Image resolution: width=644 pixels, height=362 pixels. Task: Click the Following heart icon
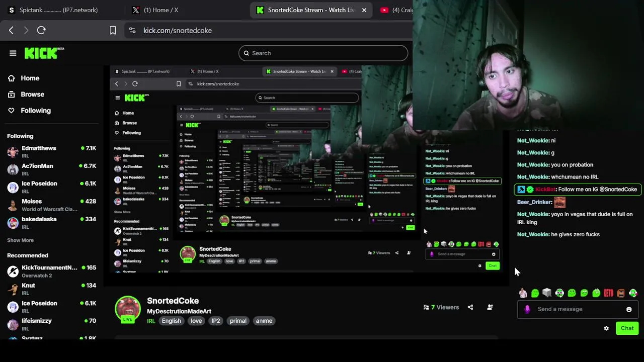coord(12,110)
